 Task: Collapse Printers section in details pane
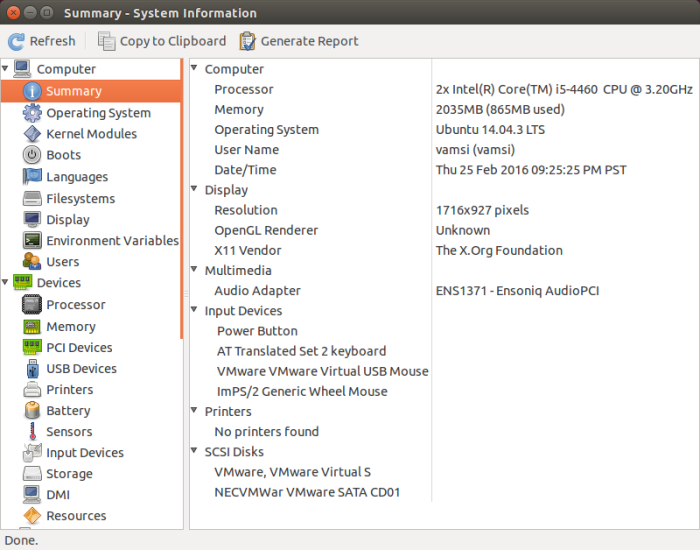pyautogui.click(x=194, y=410)
